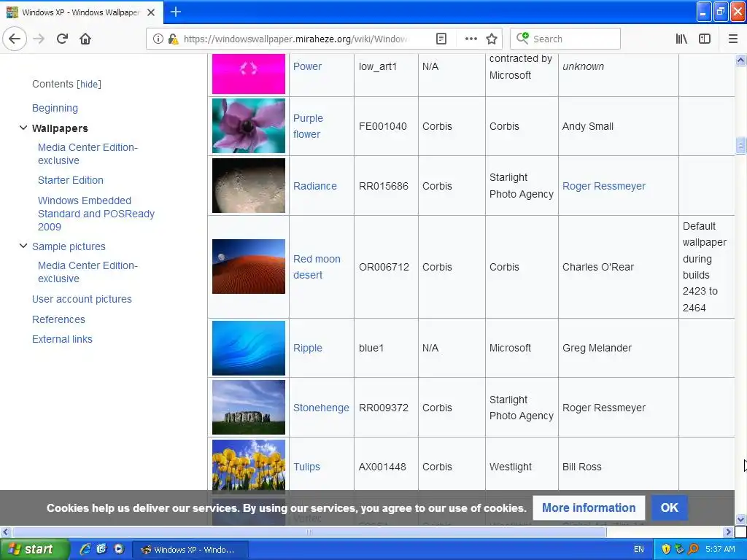Open the browser home page
Viewport: 747px width, 560px height.
pyautogui.click(x=85, y=39)
